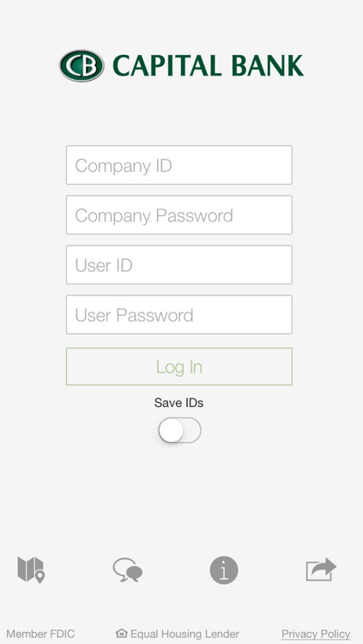Click the Equal Housing house icon
Screen dimensions: 363x644
[x=122, y=634]
